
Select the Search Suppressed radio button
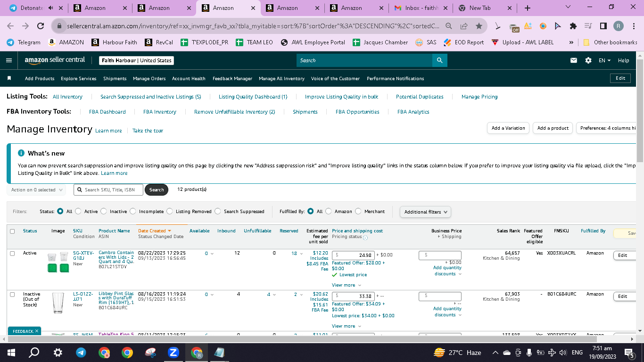[x=218, y=211]
